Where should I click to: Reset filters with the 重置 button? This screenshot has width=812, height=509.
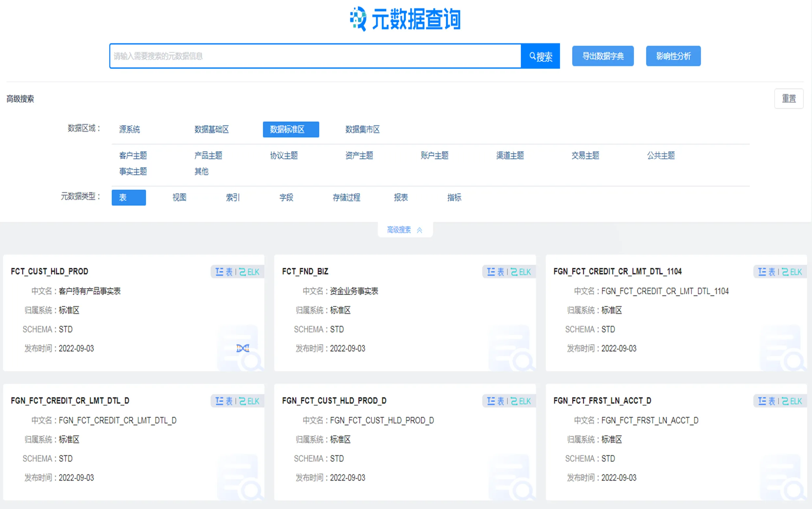click(x=788, y=99)
